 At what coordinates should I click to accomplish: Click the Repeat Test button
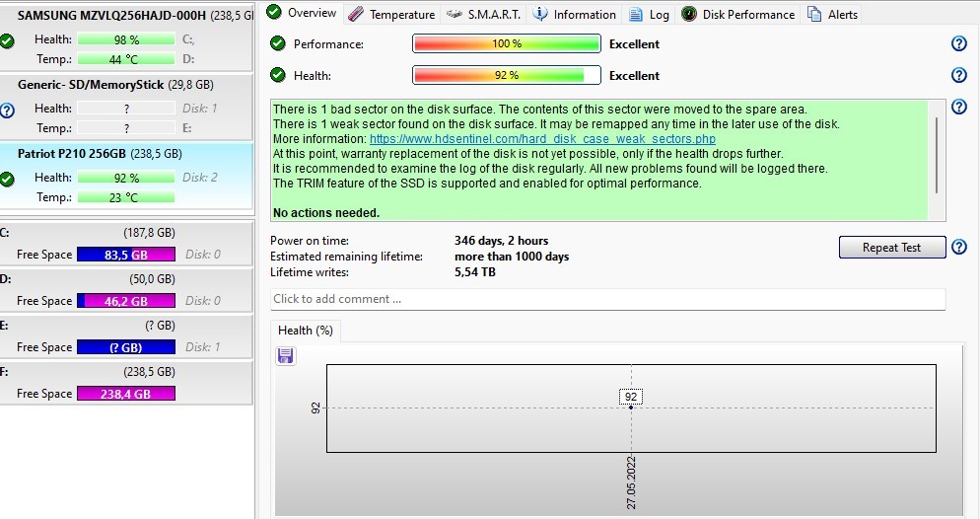click(x=892, y=247)
